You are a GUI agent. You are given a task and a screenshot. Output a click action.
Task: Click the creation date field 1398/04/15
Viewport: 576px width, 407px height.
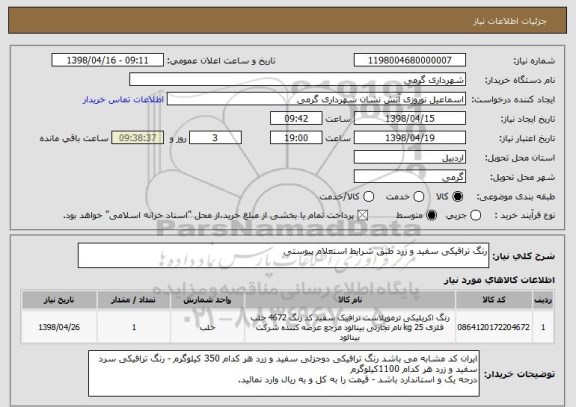(410, 119)
